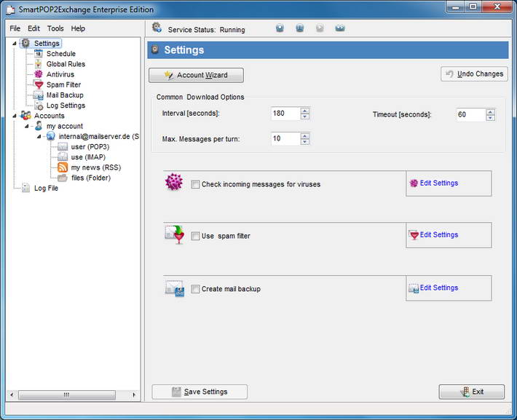Screen dimensions: 517x420
Task: Click the Interval seconds input field
Action: (286, 114)
